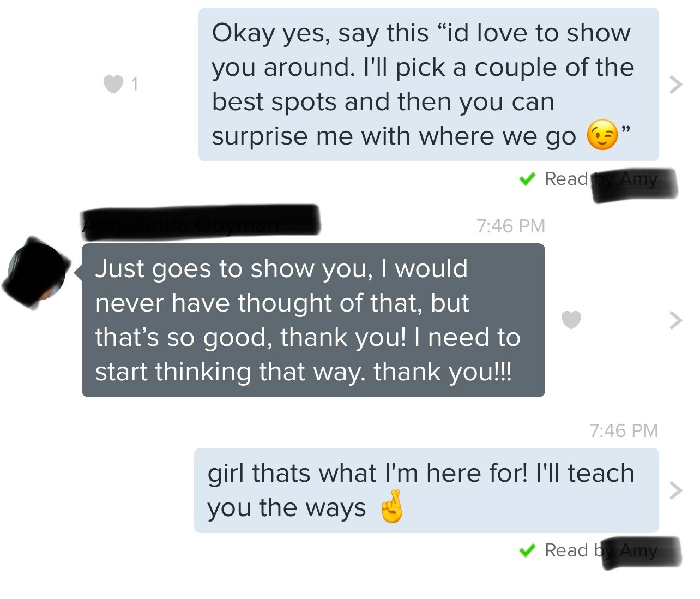
Task: Like the "show you around" message with its heart
Action: pos(113,84)
